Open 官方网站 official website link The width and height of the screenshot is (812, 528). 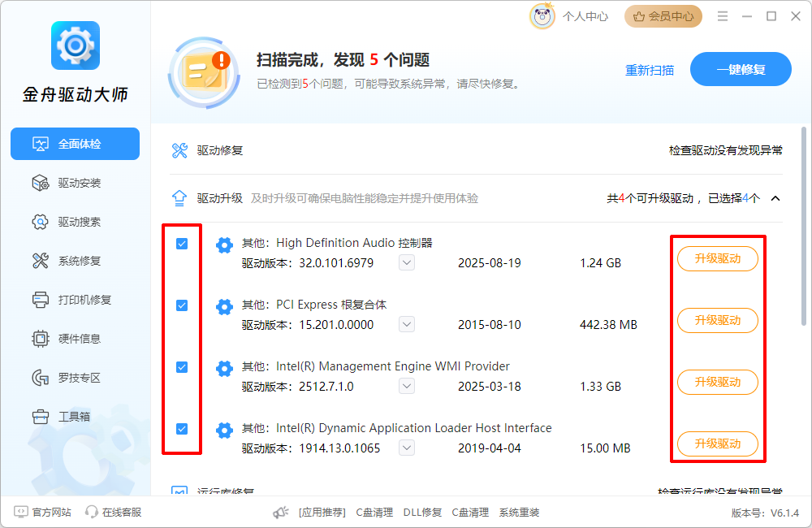click(x=43, y=512)
